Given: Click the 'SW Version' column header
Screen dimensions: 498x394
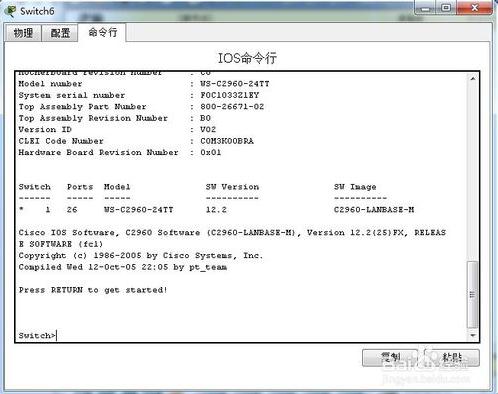Looking at the screenshot, I should 232,187.
